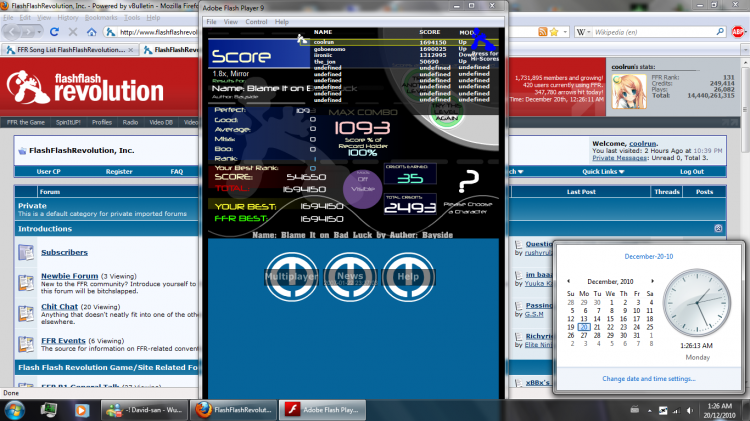
Task: Open the Flash Player View menu
Action: [x=231, y=22]
